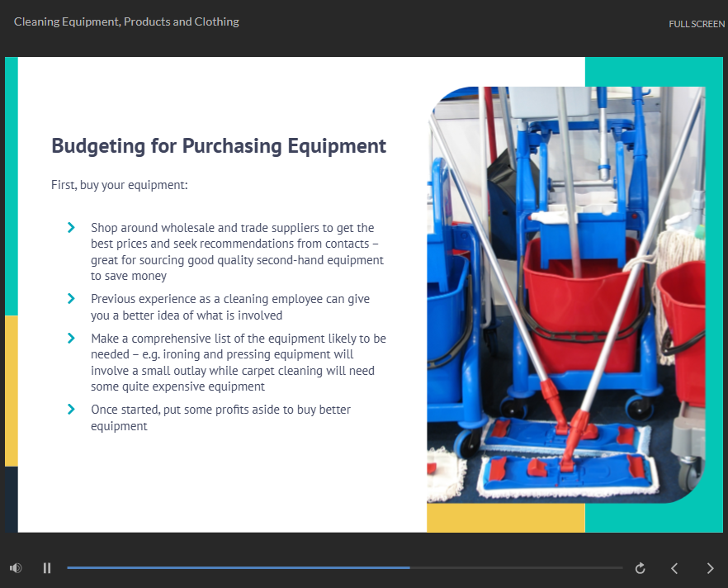Click the course title "Cleaning Equipment, Products and Clothing"
Image resolution: width=728 pixels, height=588 pixels.
click(126, 21)
